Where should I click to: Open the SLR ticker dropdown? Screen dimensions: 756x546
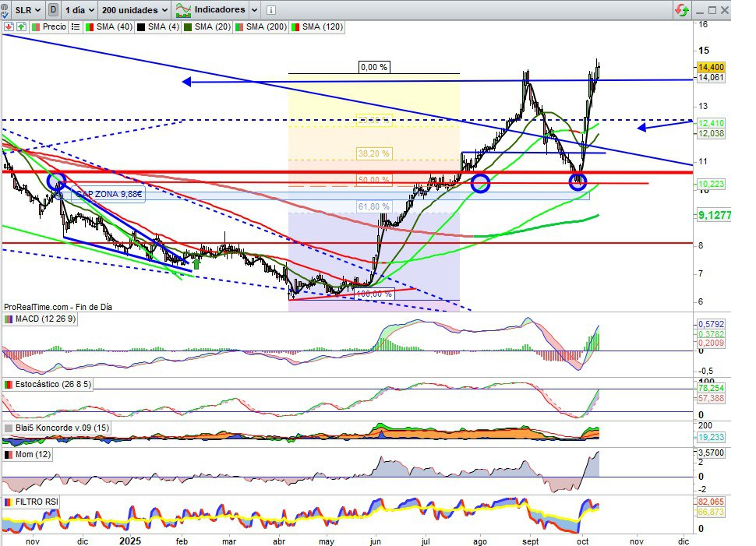(29, 10)
